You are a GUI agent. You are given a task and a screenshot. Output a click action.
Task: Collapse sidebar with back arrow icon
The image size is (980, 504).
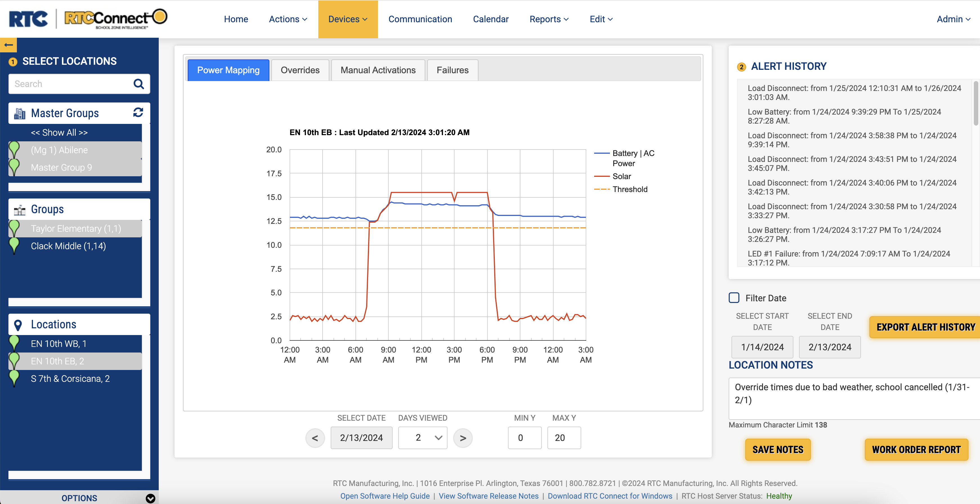tap(8, 45)
